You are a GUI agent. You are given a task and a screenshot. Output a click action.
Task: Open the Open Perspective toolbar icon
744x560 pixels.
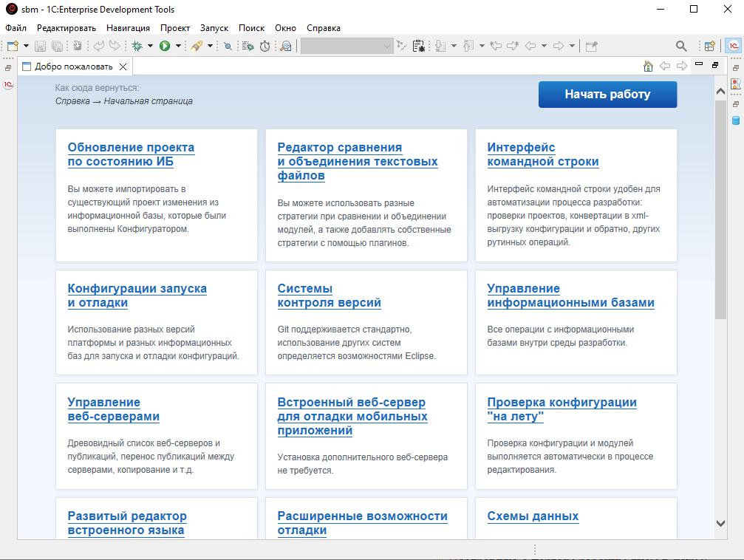point(709,46)
